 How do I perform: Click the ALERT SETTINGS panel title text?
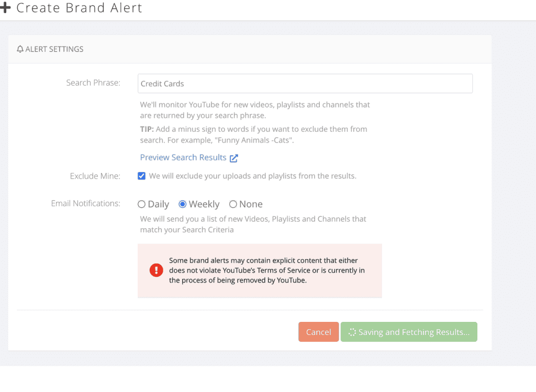tap(54, 49)
